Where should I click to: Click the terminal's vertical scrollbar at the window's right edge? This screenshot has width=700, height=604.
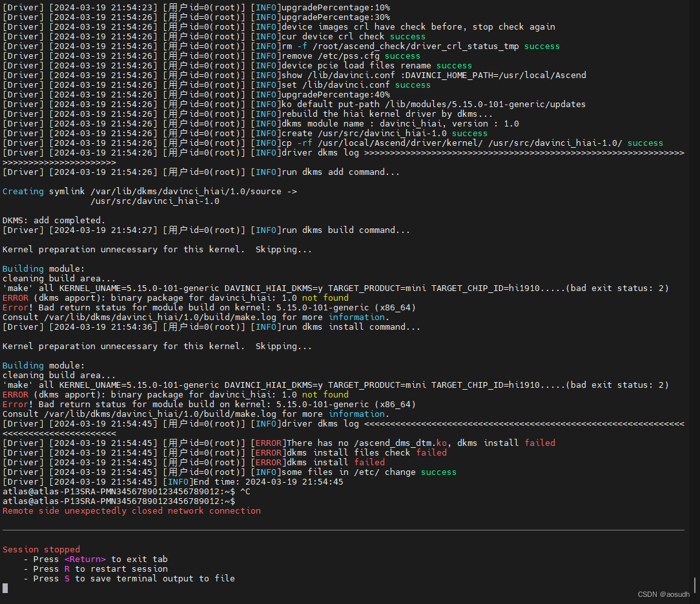click(695, 585)
